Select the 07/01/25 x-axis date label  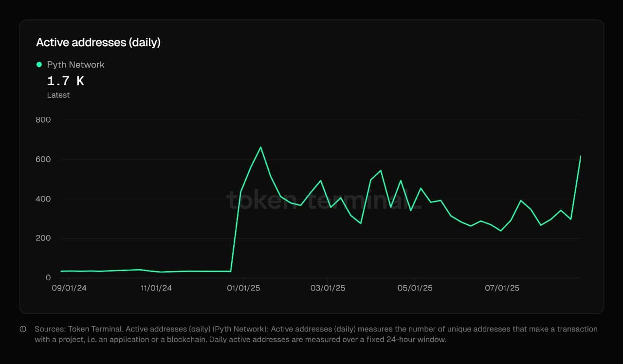[x=502, y=288]
